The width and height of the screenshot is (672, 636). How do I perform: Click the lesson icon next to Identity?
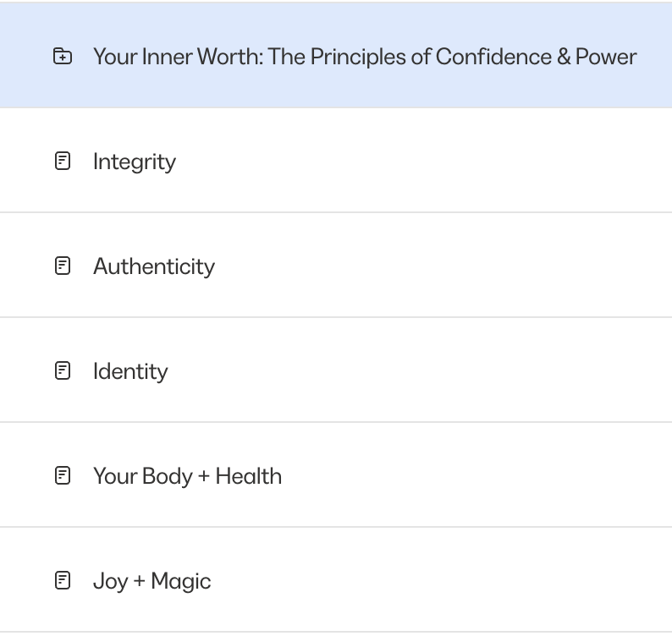pos(63,371)
